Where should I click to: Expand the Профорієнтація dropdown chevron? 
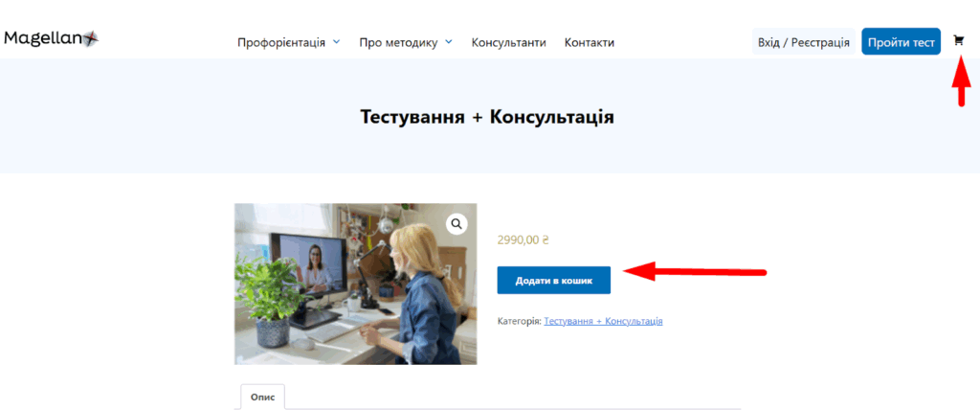point(336,42)
